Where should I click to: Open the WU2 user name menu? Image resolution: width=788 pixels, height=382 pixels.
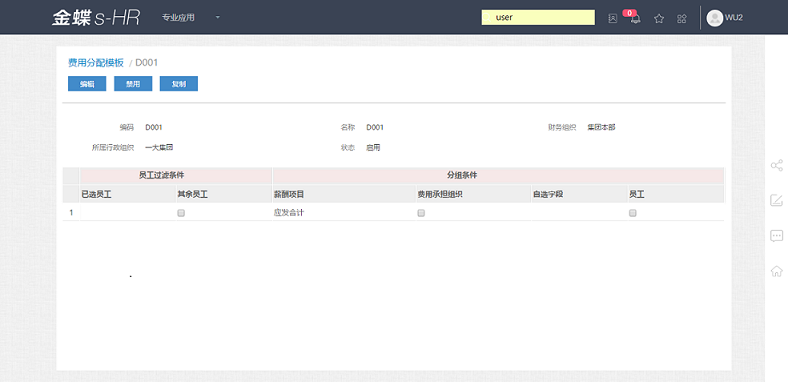pos(734,18)
